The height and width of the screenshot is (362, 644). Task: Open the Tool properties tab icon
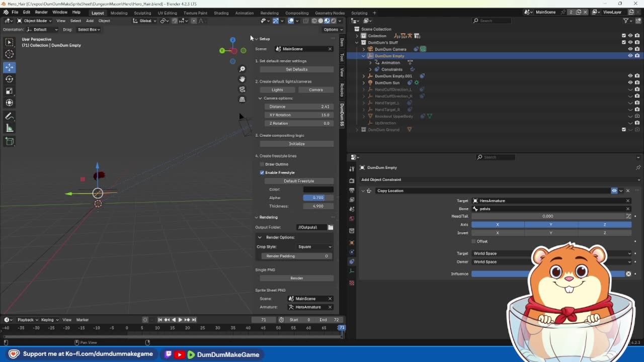(352, 169)
